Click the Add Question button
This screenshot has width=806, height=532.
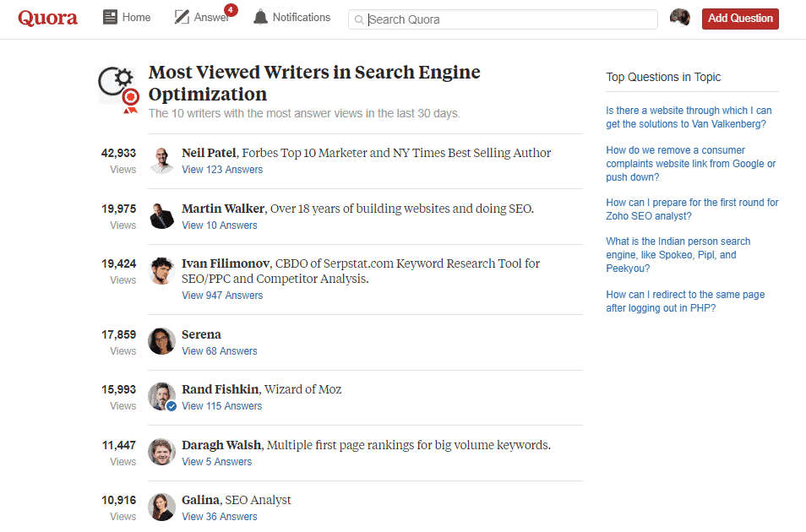[x=740, y=19]
